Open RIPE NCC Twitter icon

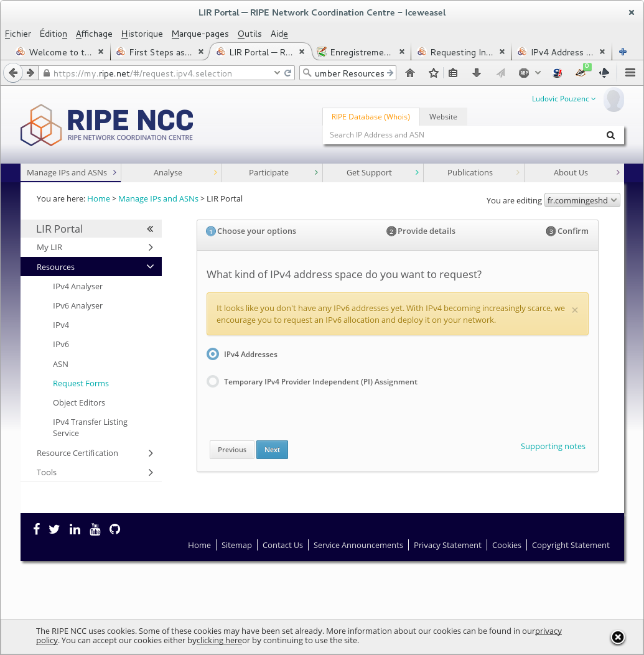[54, 529]
